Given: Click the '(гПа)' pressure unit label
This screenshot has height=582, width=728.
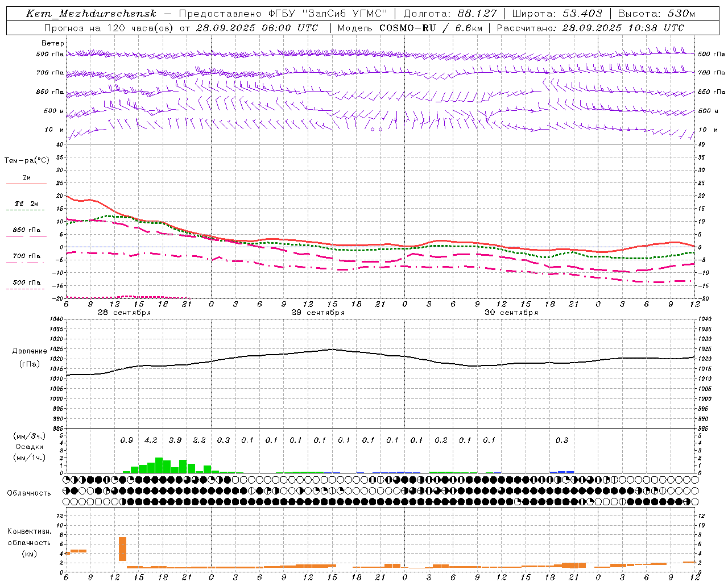Looking at the screenshot, I should [30, 364].
